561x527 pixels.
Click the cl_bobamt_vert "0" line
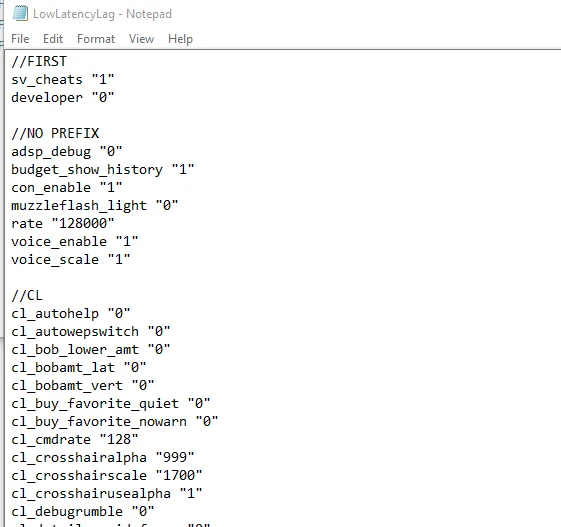click(83, 385)
